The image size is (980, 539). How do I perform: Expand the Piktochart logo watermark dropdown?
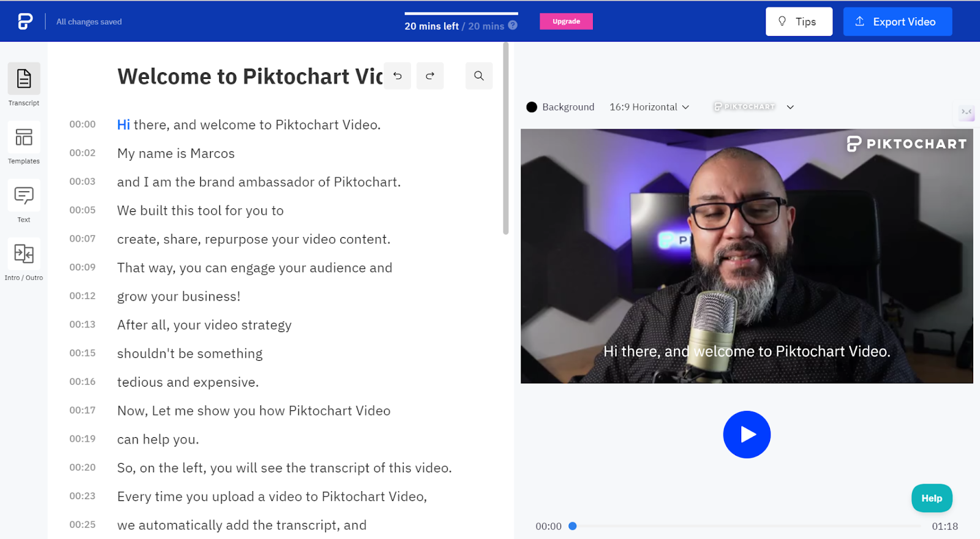790,107
